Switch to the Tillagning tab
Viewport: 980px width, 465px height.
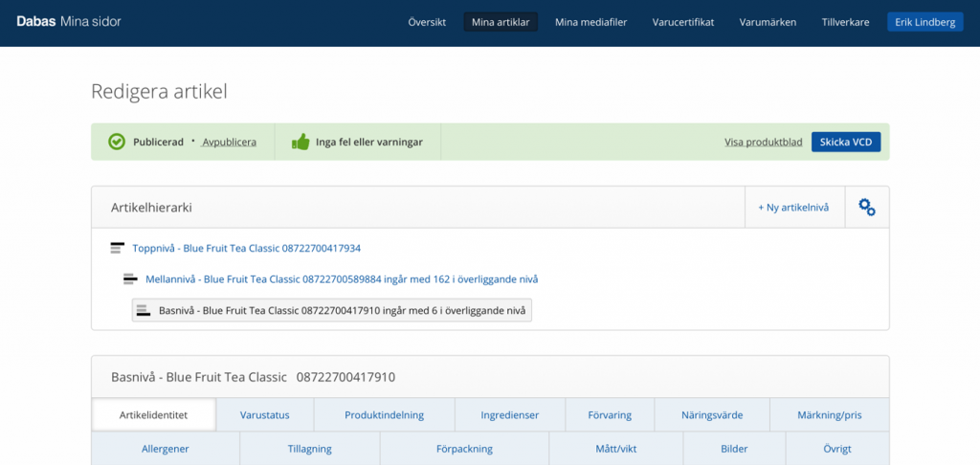tap(309, 449)
